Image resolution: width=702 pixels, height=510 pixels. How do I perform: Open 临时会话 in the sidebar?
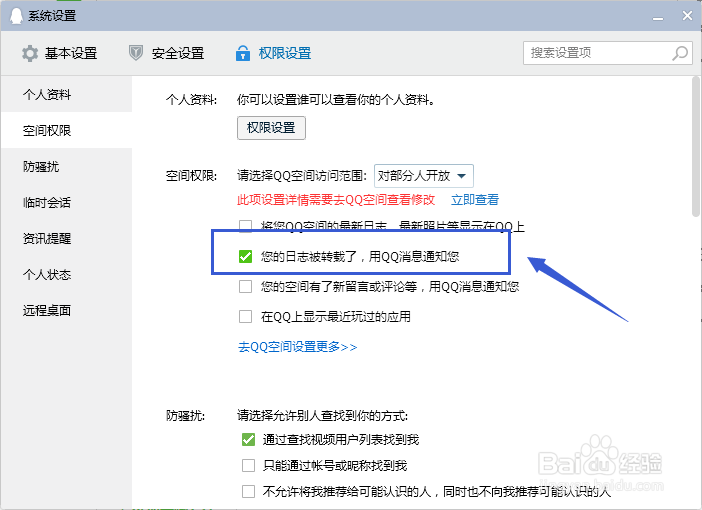coord(66,202)
